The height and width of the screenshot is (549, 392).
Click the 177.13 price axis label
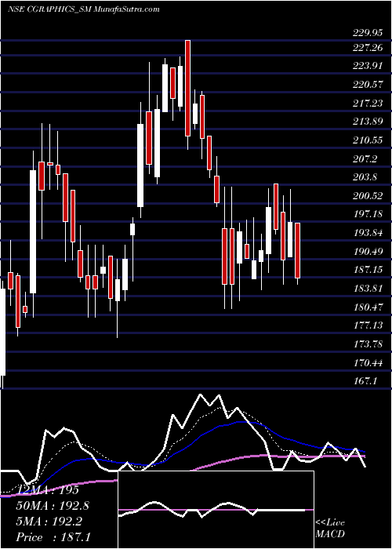coord(368,325)
